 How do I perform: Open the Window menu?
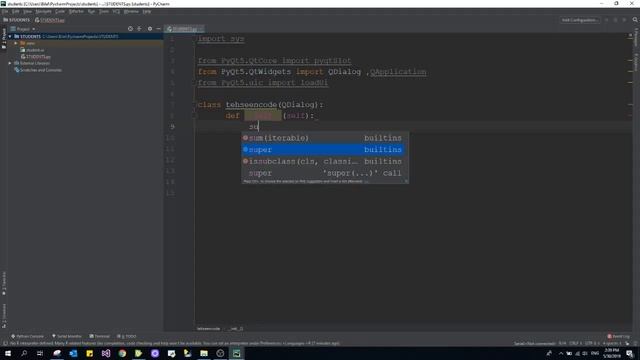tap(131, 11)
